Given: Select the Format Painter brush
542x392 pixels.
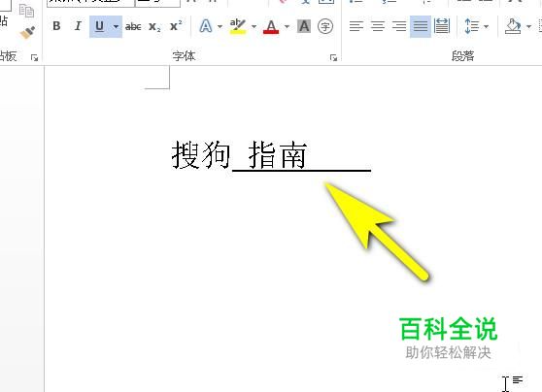Looking at the screenshot, I should [x=27, y=32].
